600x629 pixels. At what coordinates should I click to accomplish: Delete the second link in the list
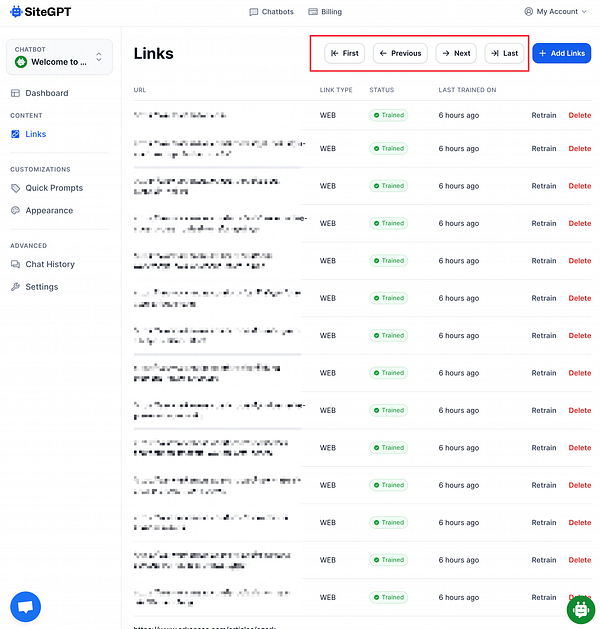click(x=580, y=149)
